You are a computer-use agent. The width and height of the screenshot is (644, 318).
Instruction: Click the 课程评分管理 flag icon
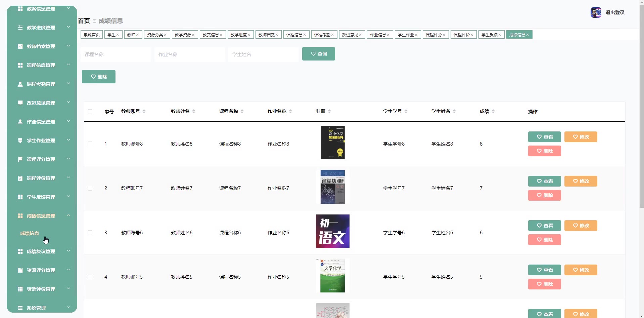pos(20,159)
